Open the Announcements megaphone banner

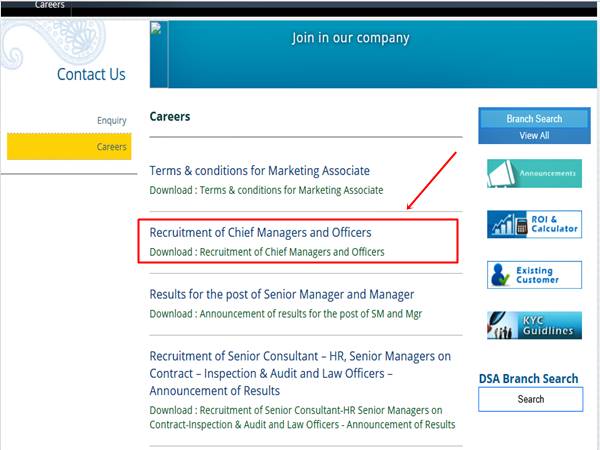[x=534, y=174]
